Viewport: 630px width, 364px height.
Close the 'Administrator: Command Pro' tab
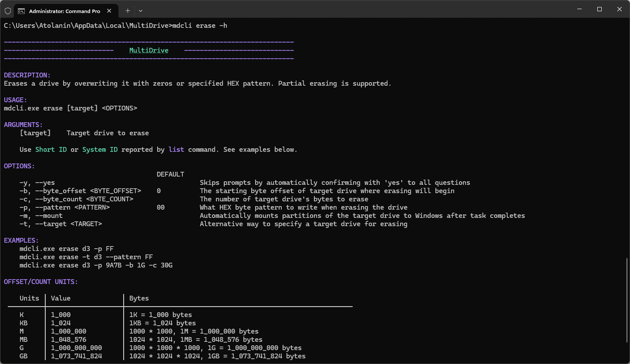109,10
